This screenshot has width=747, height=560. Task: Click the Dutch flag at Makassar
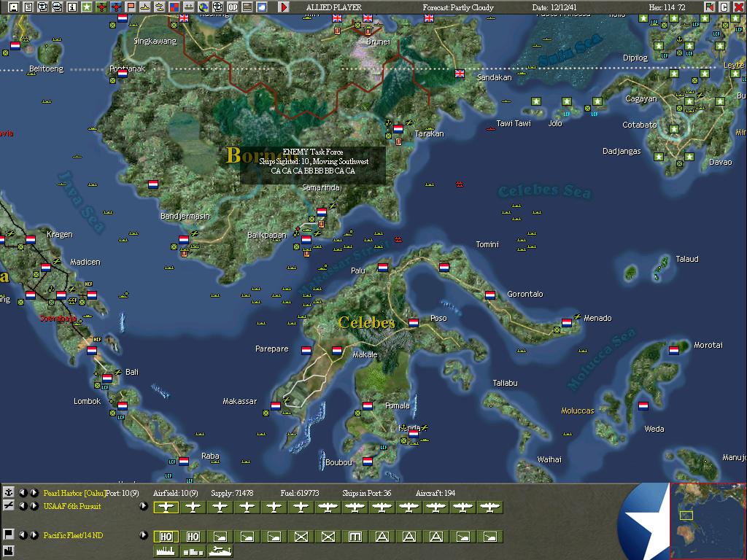pos(275,405)
